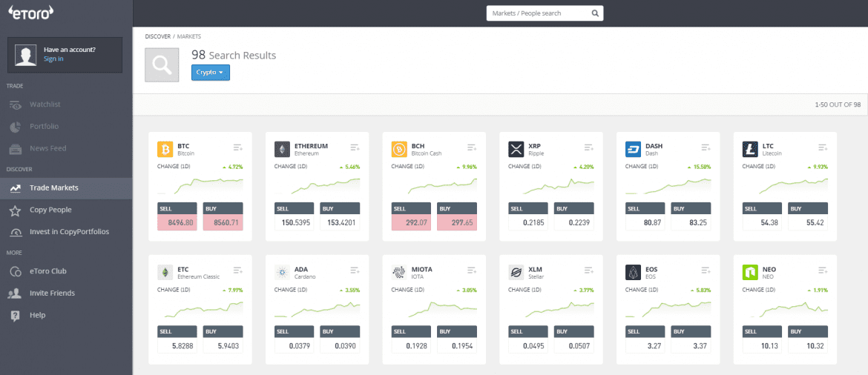Click the Discover breadcrumb link

pyautogui.click(x=157, y=36)
